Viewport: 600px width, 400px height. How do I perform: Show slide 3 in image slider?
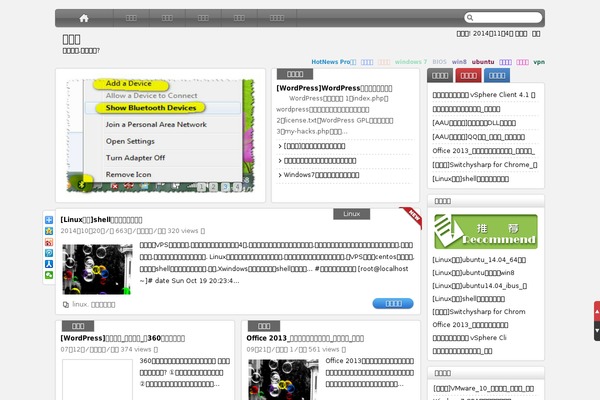226,187
